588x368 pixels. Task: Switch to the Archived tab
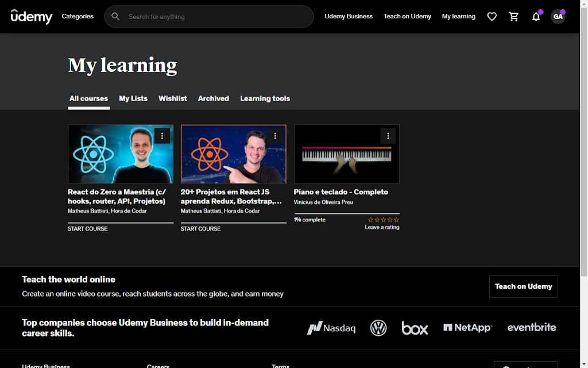(214, 98)
